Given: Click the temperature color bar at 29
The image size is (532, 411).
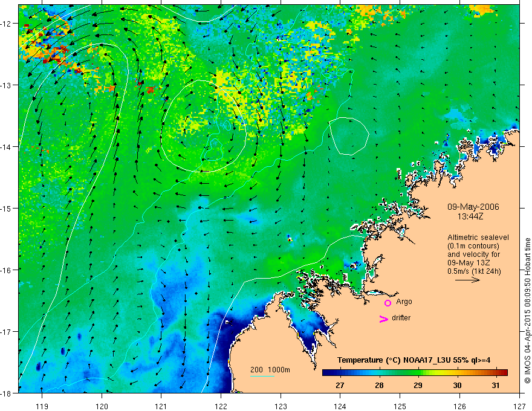Looking at the screenshot, I should [x=418, y=372].
